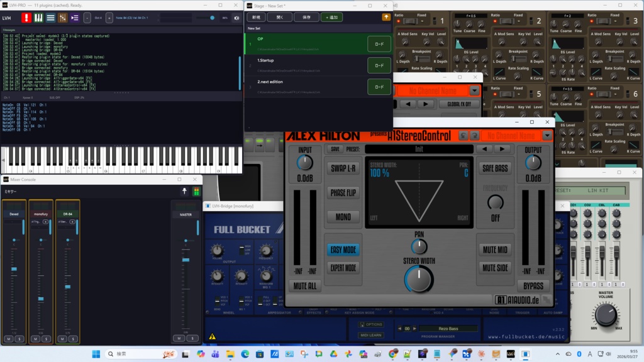Open No Channel Name dropdown in A1StereoControl
Viewport: 644px width, 362px height.
547,136
